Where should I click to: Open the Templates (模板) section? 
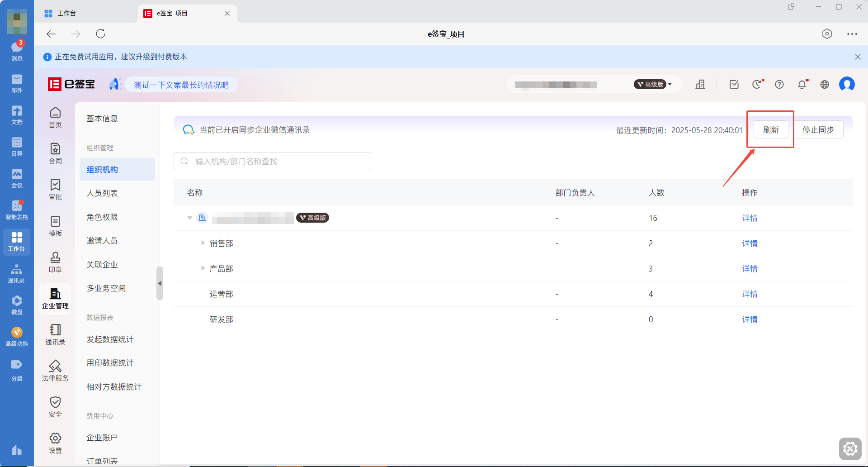55,226
